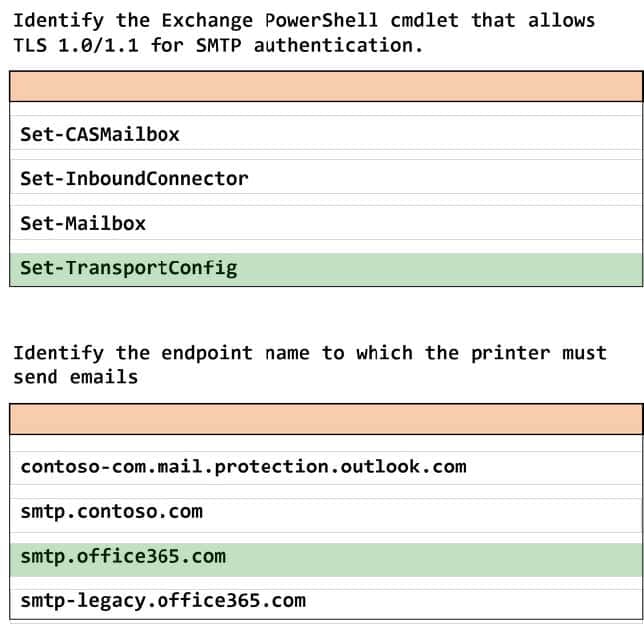This screenshot has height=625, width=644.
Task: Click the send emails line of text
Action: [76, 377]
